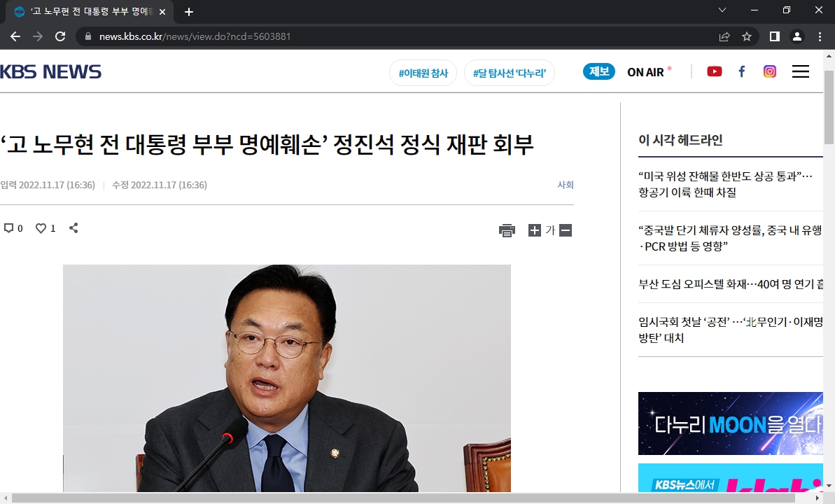Viewport: 835px width, 504px height.
Task: Like the article with heart icon
Action: click(x=41, y=228)
